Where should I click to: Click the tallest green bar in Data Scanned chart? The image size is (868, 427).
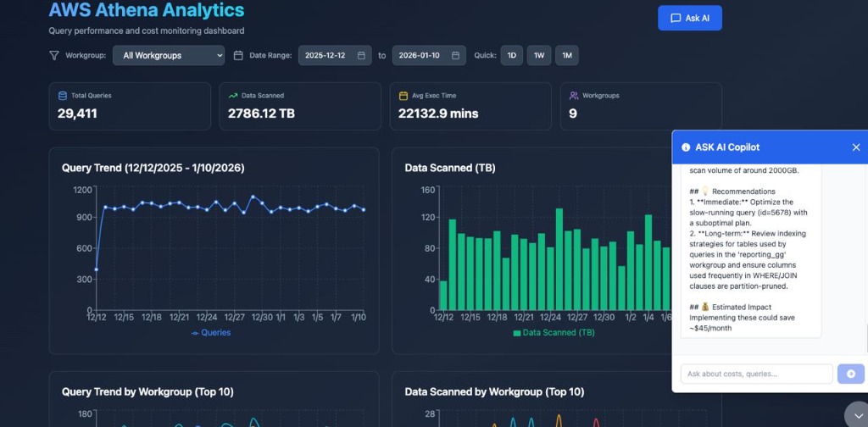point(559,259)
